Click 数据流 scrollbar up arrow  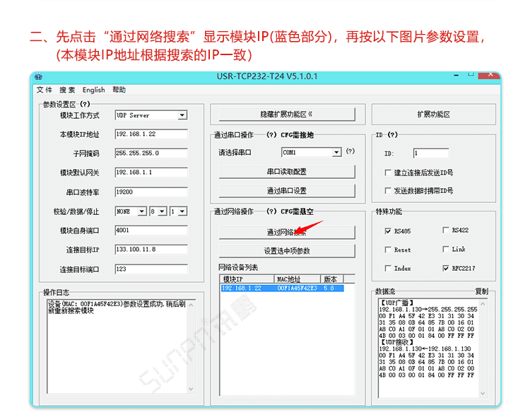483,304
